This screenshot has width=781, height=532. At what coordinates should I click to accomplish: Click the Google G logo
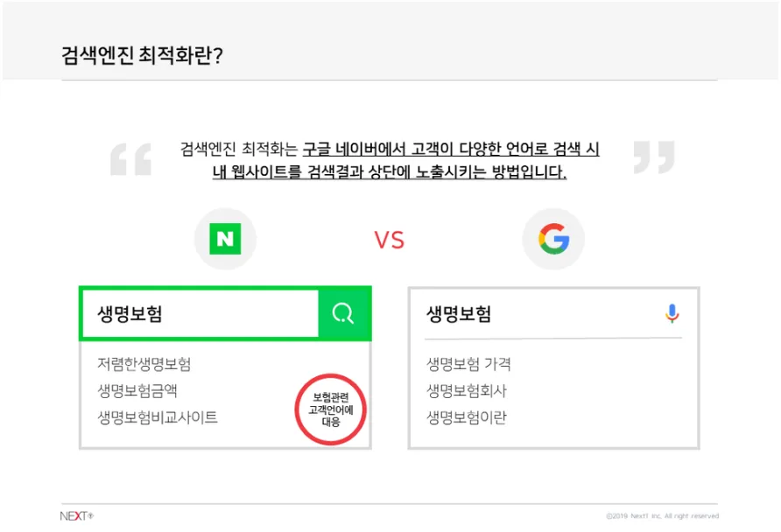pyautogui.click(x=553, y=239)
